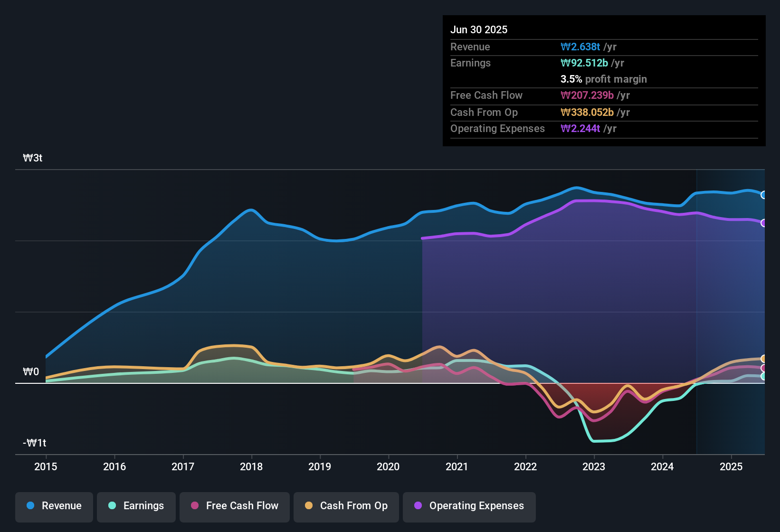Toggle the Earnings legend series

[x=136, y=506]
